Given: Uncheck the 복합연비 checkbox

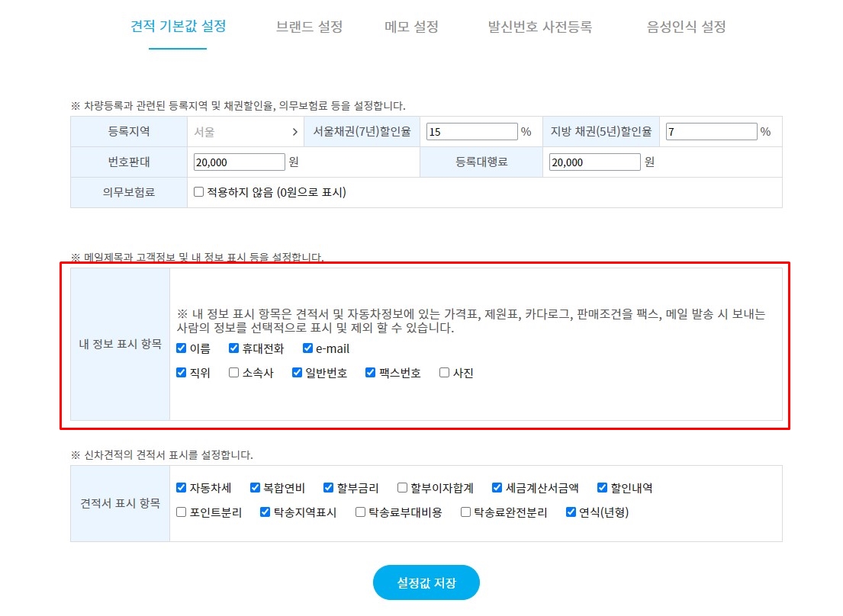Looking at the screenshot, I should pyautogui.click(x=255, y=487).
